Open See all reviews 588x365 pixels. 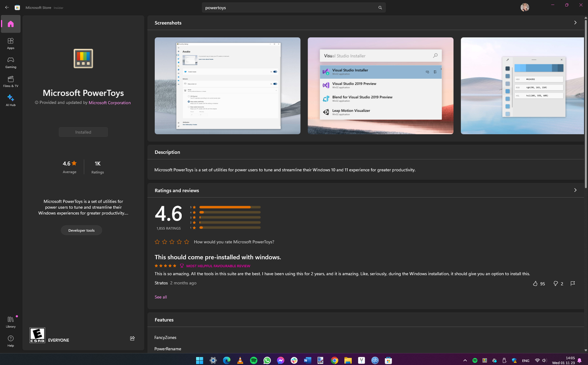pos(160,297)
